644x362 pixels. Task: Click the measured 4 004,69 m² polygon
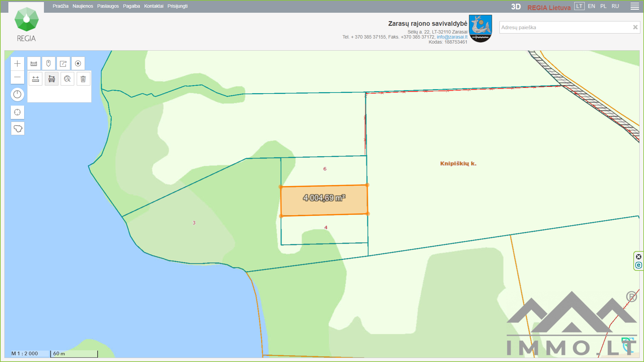coord(324,200)
